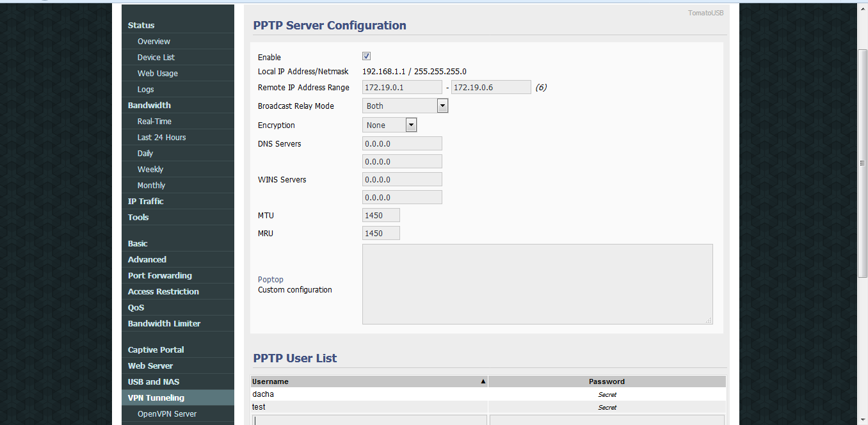Click the new password input field

coord(607,420)
